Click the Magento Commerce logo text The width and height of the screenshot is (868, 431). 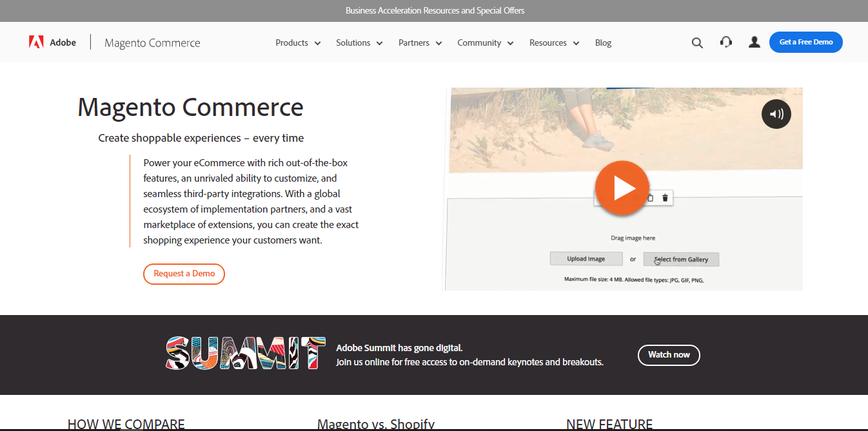pos(152,43)
